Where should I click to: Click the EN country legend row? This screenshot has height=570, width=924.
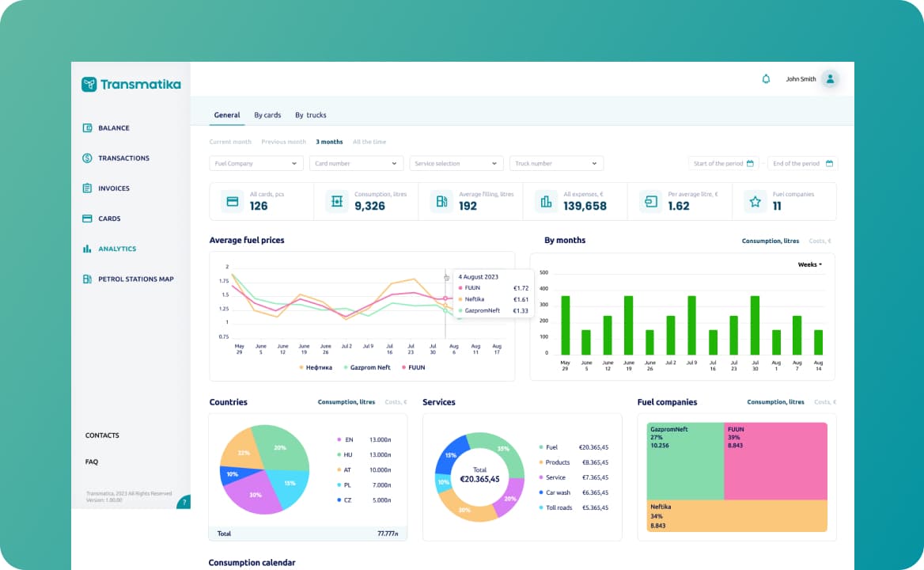click(x=364, y=439)
